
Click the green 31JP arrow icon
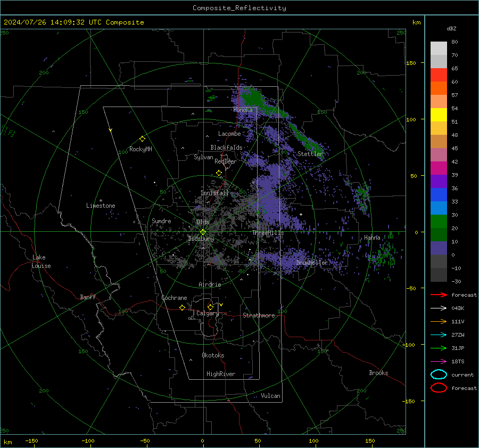point(439,348)
